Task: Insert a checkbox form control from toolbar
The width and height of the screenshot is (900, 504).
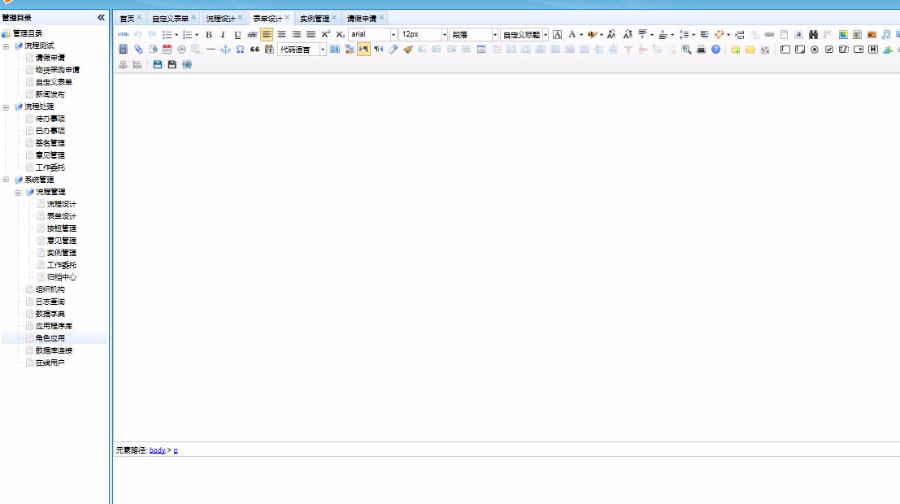Action: click(829, 49)
